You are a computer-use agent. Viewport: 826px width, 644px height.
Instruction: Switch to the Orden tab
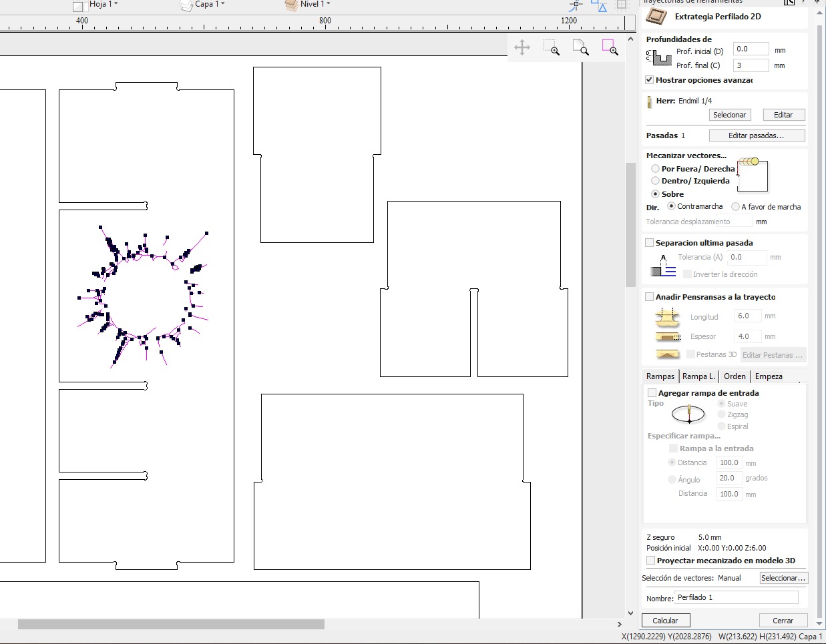735,376
